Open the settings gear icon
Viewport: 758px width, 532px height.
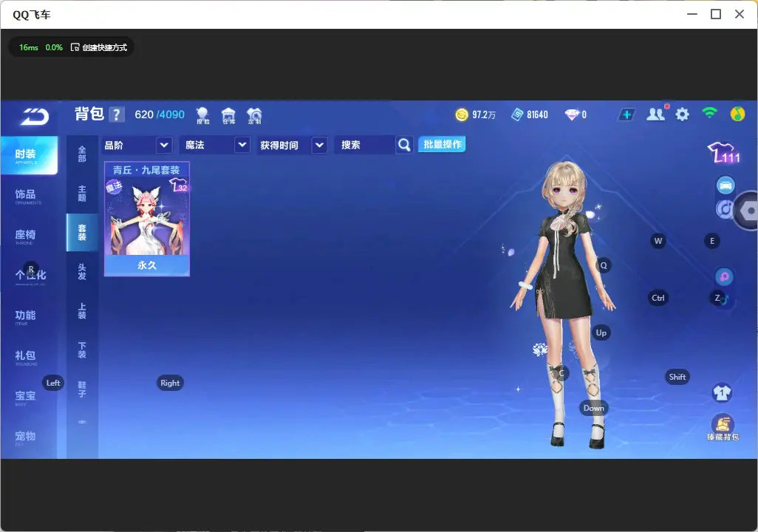point(682,115)
